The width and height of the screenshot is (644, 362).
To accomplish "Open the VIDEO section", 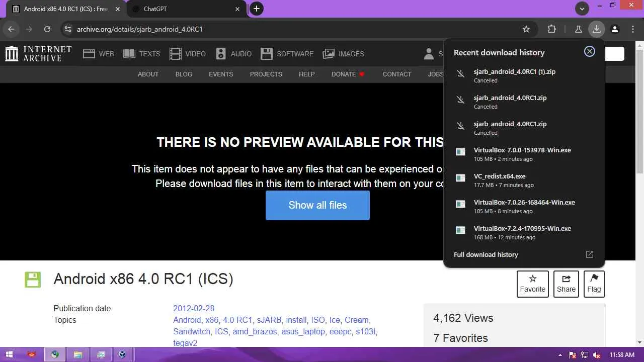I will (x=187, y=54).
